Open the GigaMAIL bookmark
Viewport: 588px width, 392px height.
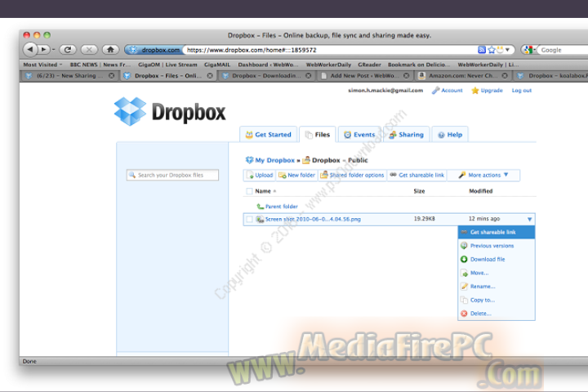tap(217, 65)
